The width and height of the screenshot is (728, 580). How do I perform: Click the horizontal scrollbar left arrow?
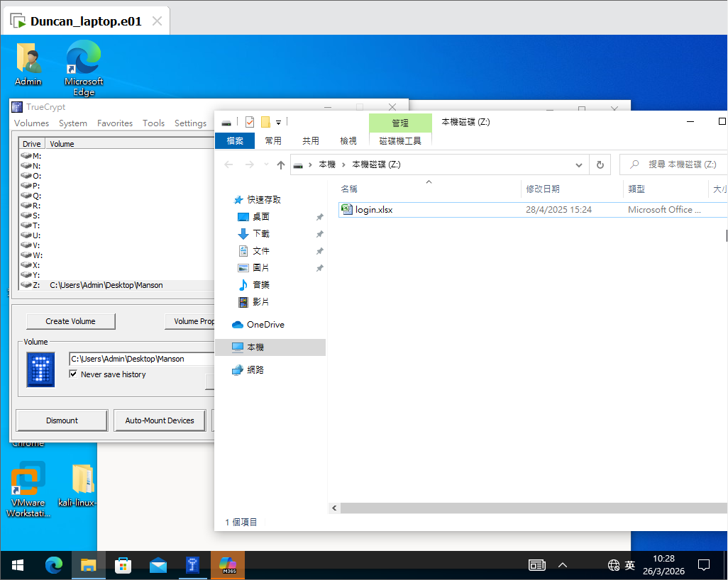pos(334,508)
